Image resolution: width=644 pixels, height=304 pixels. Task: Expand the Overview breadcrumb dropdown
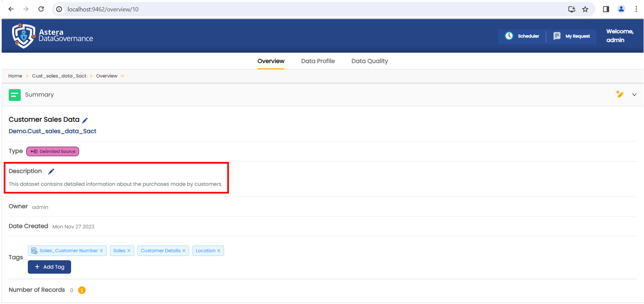click(122, 76)
